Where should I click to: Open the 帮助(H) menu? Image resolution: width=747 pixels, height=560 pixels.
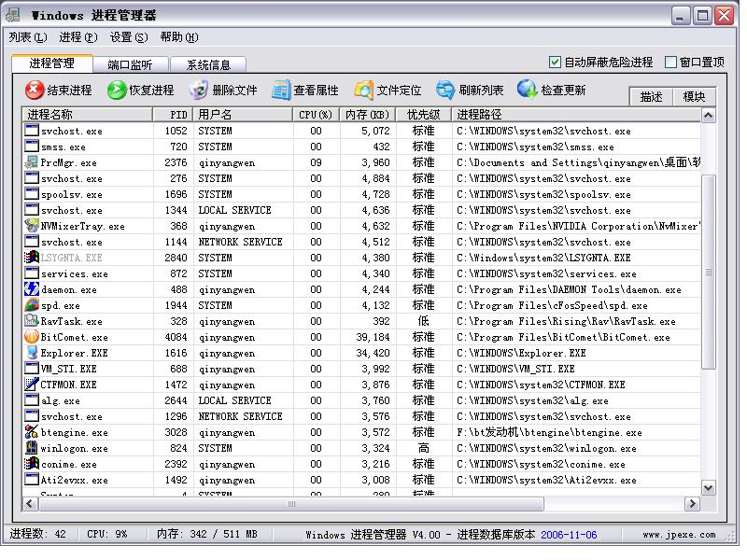[179, 37]
